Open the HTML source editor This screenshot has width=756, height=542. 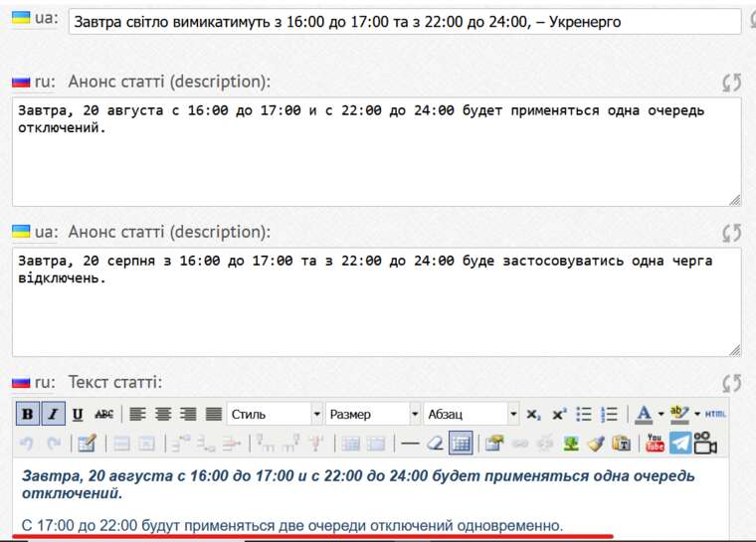pyautogui.click(x=716, y=414)
